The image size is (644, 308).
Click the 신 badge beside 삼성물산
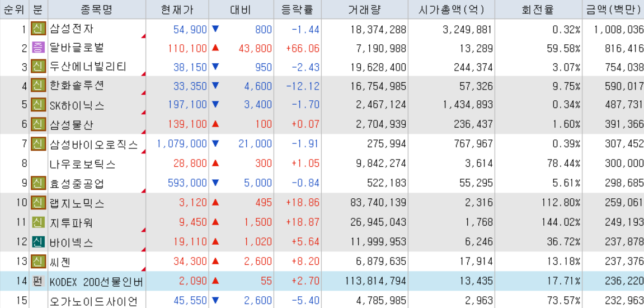[38, 123]
